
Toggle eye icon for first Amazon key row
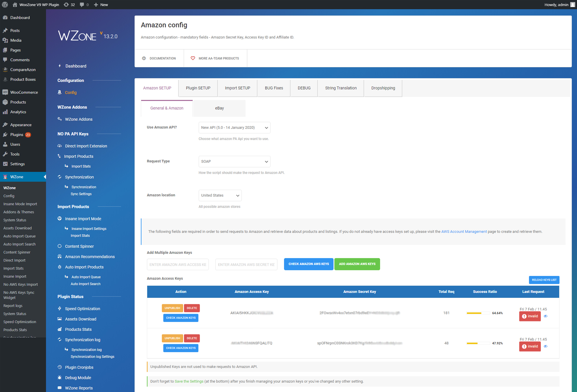tap(545, 316)
